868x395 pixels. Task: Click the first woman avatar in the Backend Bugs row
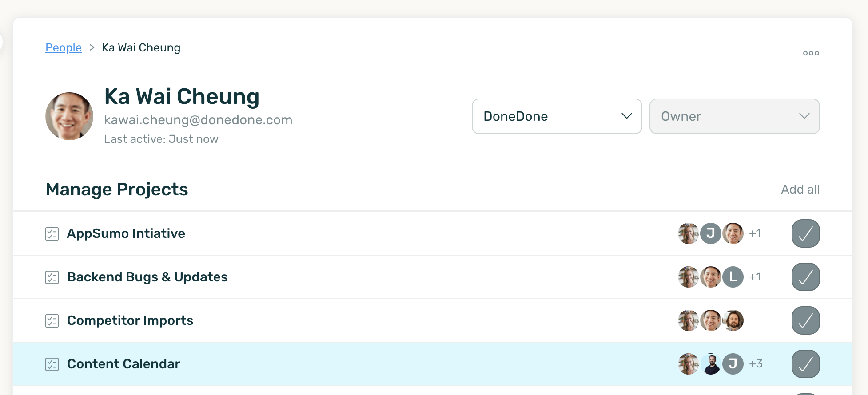[689, 277]
